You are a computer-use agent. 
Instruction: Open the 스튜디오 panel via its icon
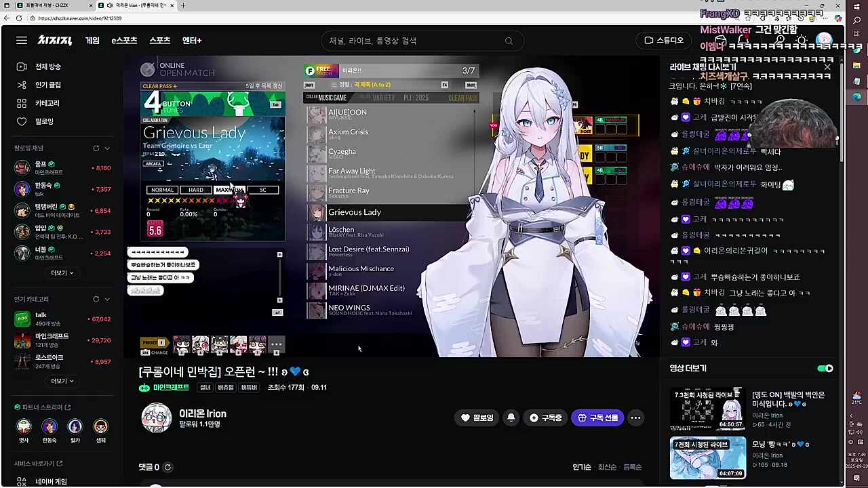[649, 40]
